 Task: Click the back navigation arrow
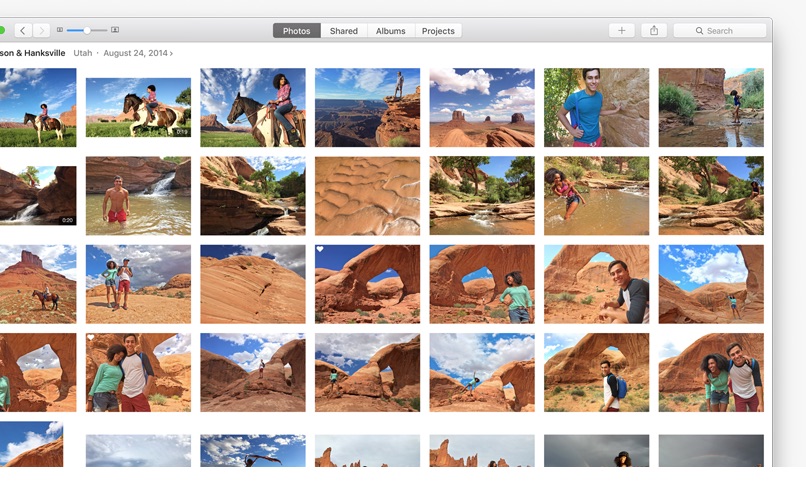coord(24,31)
